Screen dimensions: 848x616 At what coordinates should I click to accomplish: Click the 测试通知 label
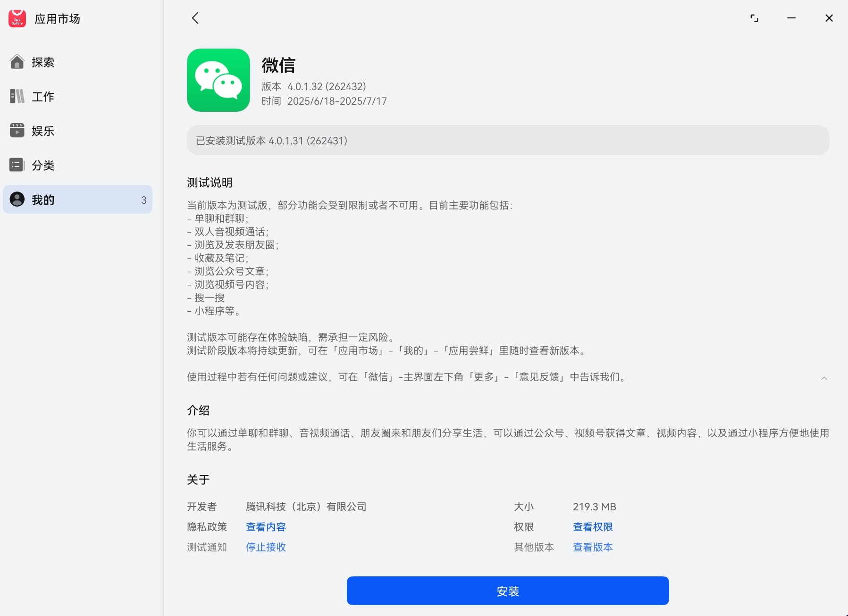[x=207, y=547]
